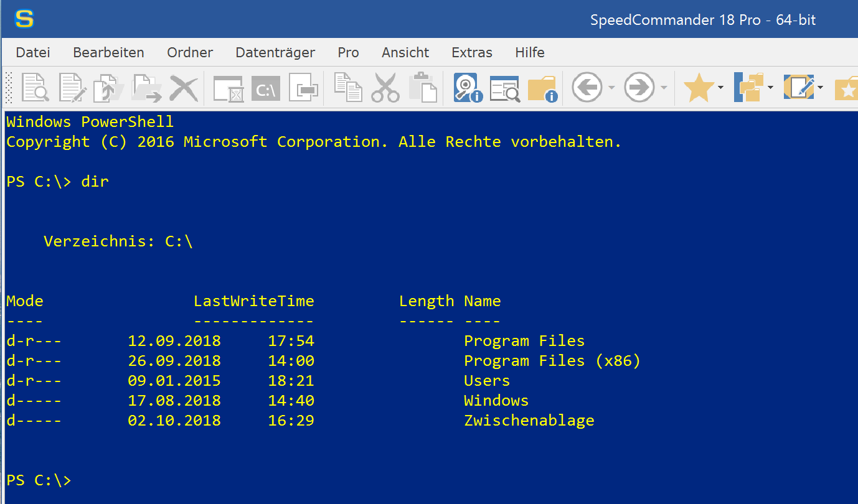Click the 'Program Files' entry
The image size is (858, 504).
(524, 341)
